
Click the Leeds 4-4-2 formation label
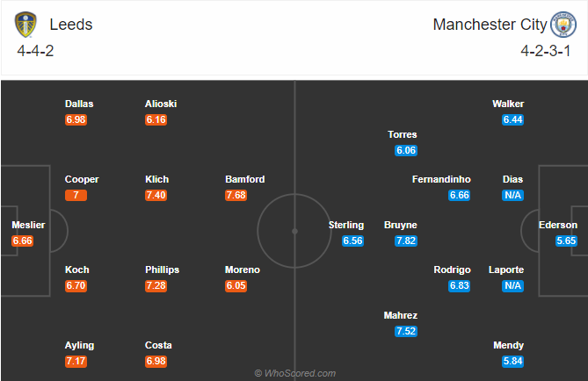tap(35, 51)
